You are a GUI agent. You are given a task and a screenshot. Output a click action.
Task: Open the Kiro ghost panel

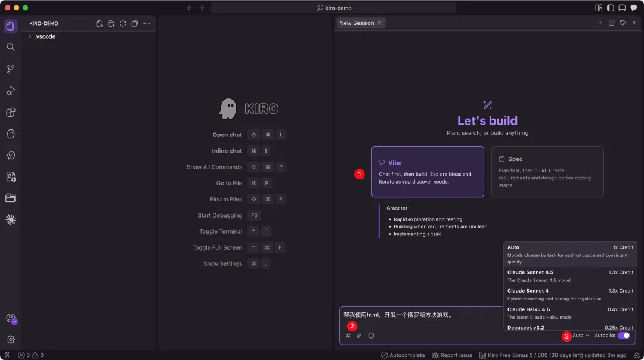[x=11, y=134]
